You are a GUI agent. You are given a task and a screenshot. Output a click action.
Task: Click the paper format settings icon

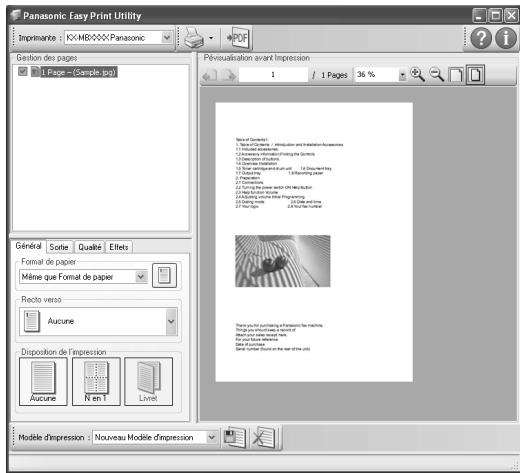point(164,276)
